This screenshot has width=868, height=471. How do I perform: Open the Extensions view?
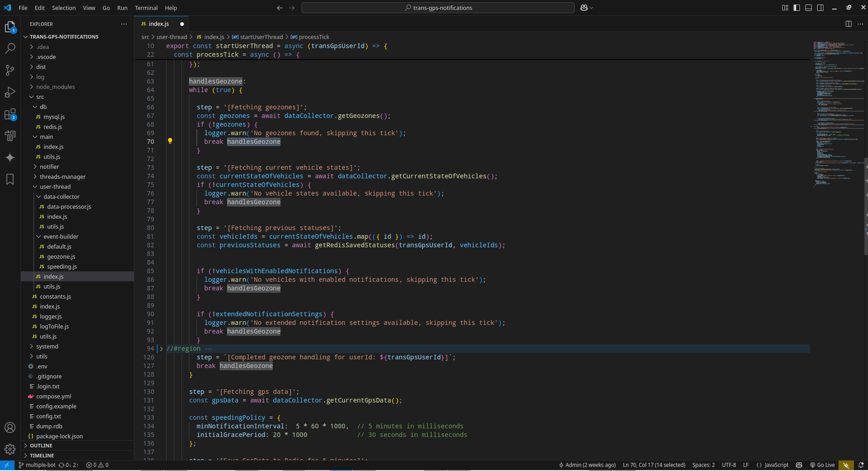click(x=10, y=114)
